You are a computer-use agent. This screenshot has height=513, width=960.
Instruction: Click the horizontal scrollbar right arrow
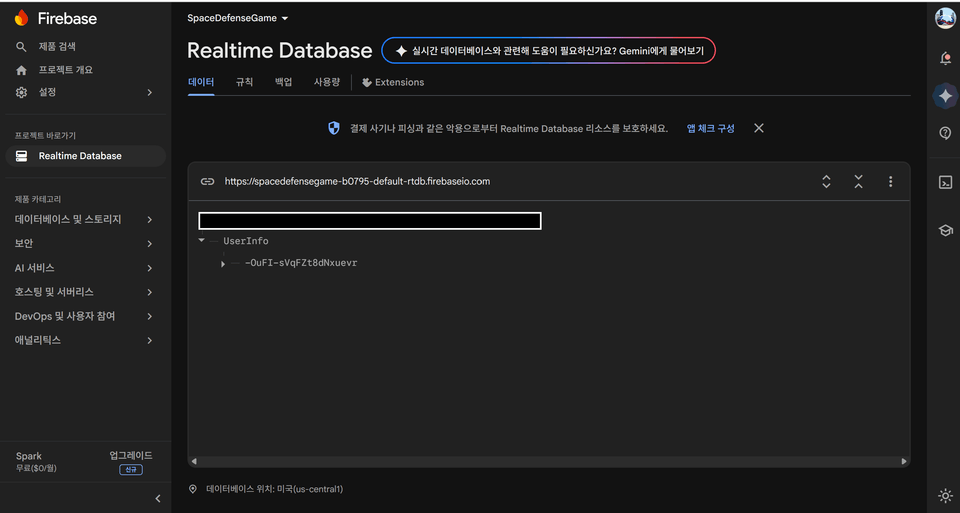tap(904, 462)
